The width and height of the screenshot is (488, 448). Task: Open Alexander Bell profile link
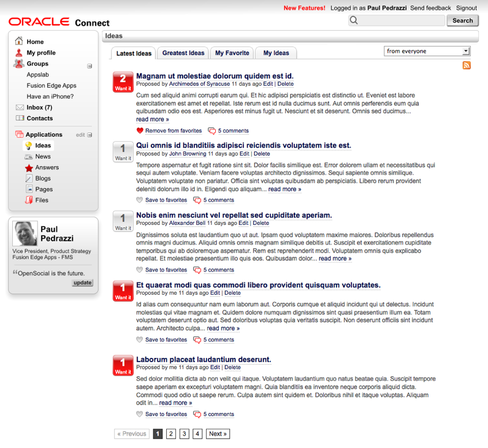[x=187, y=223]
